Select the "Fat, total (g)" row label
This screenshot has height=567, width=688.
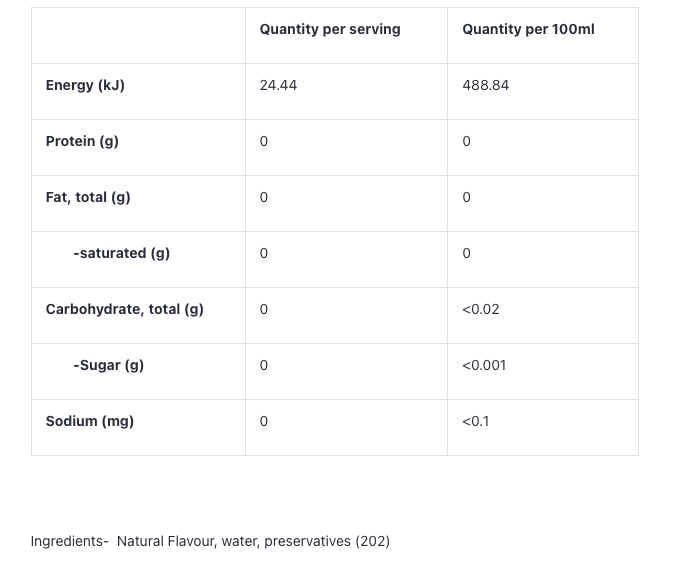(88, 197)
